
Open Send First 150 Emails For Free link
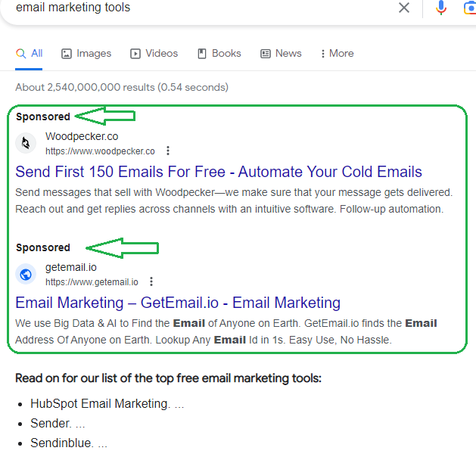(x=219, y=172)
